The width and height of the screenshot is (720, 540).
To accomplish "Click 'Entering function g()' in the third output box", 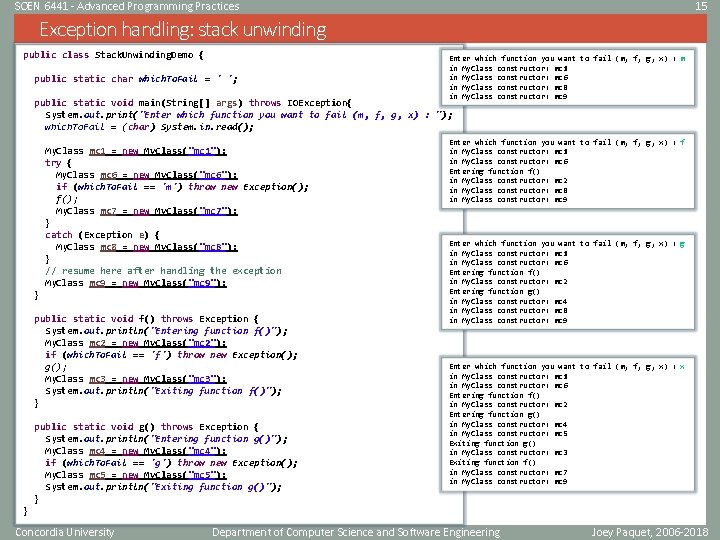I will tap(495, 292).
